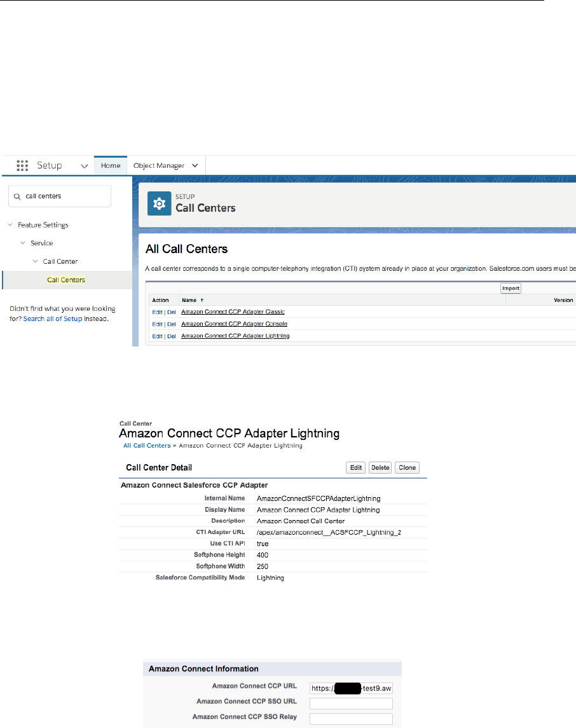Viewport: 576px width, 728px height.
Task: Open Amazon Connect CCP Adapter Classic link
Action: click(x=233, y=312)
